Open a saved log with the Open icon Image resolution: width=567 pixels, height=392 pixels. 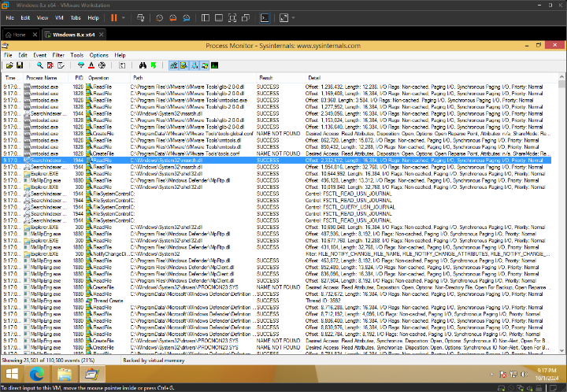pos(9,65)
